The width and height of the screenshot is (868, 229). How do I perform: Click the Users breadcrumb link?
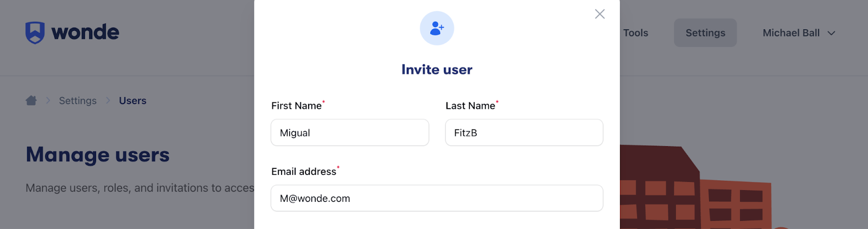[132, 101]
